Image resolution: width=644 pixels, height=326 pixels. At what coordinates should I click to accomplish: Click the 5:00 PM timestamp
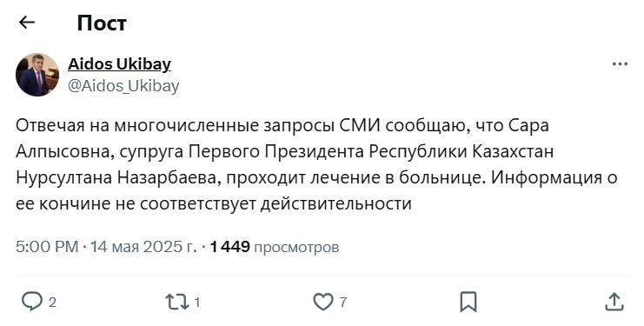(47, 247)
